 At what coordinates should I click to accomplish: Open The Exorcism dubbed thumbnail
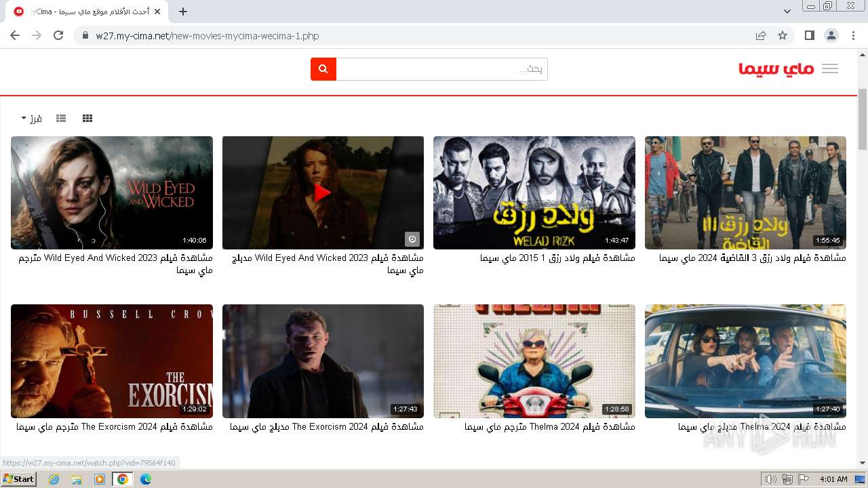[x=323, y=361]
